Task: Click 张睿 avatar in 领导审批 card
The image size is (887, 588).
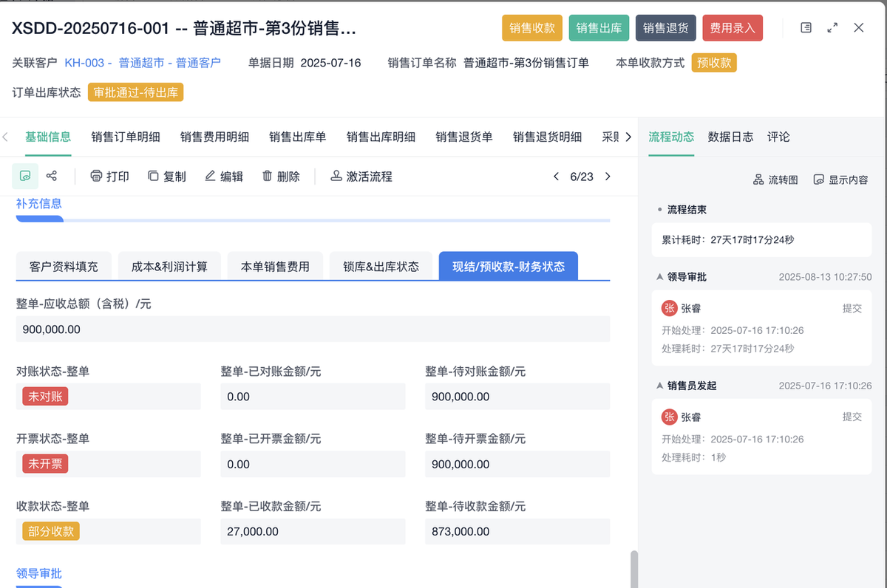Action: (669, 308)
